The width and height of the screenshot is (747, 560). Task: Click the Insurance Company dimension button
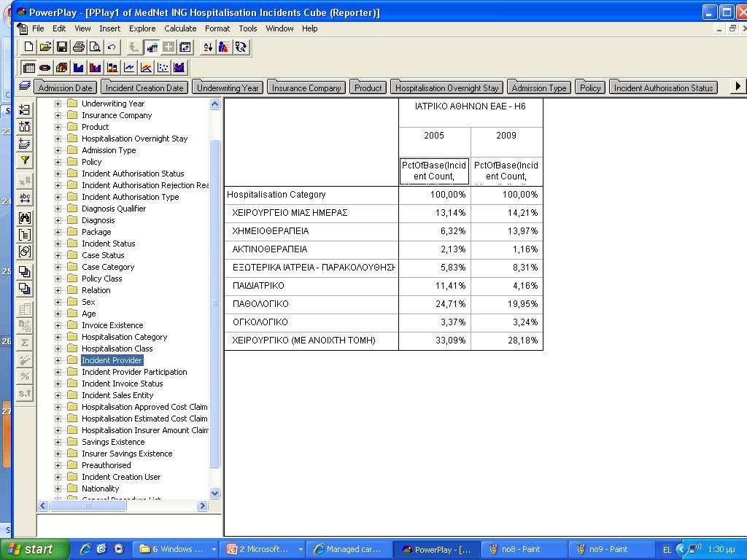coord(306,87)
